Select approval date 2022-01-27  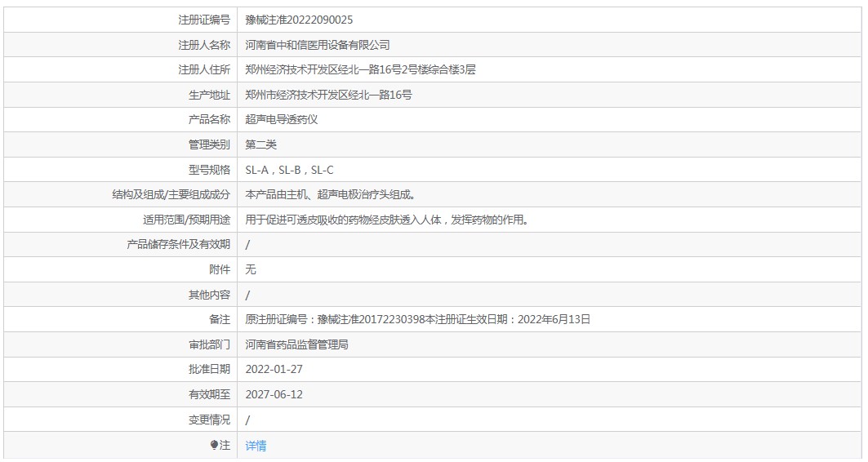[x=274, y=369]
